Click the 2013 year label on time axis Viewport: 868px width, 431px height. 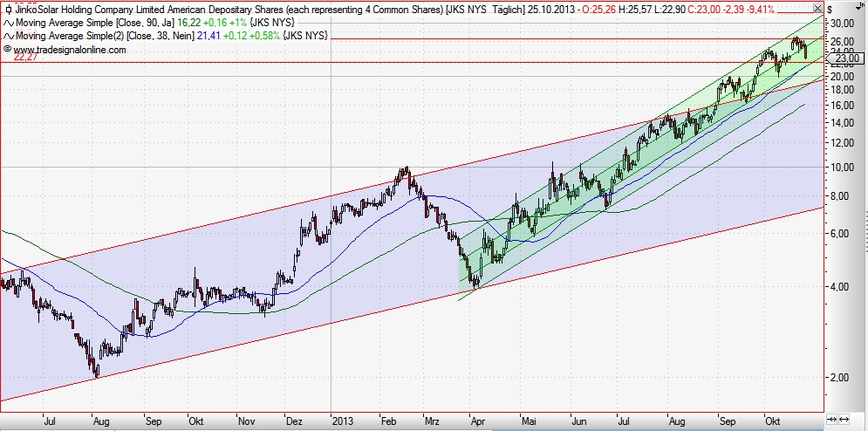tap(343, 421)
